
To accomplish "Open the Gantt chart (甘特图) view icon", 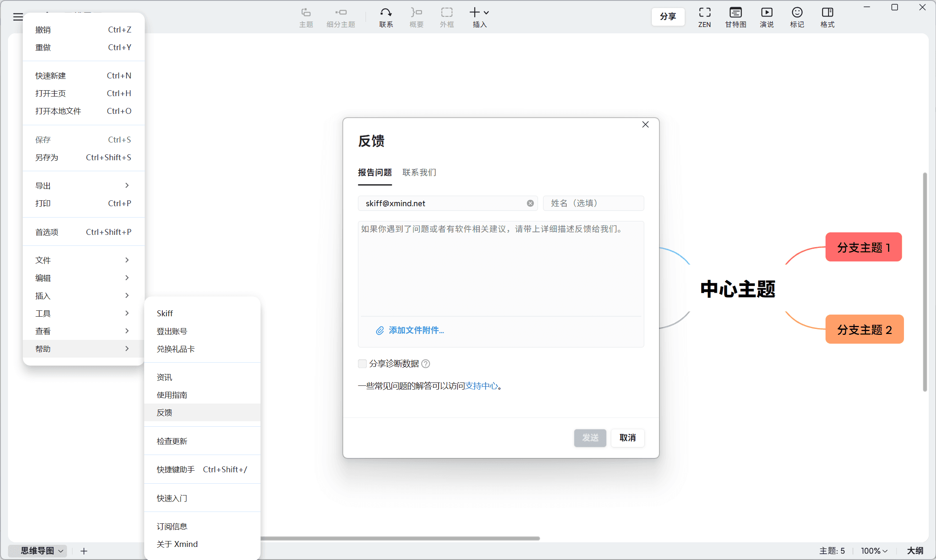I will [735, 13].
